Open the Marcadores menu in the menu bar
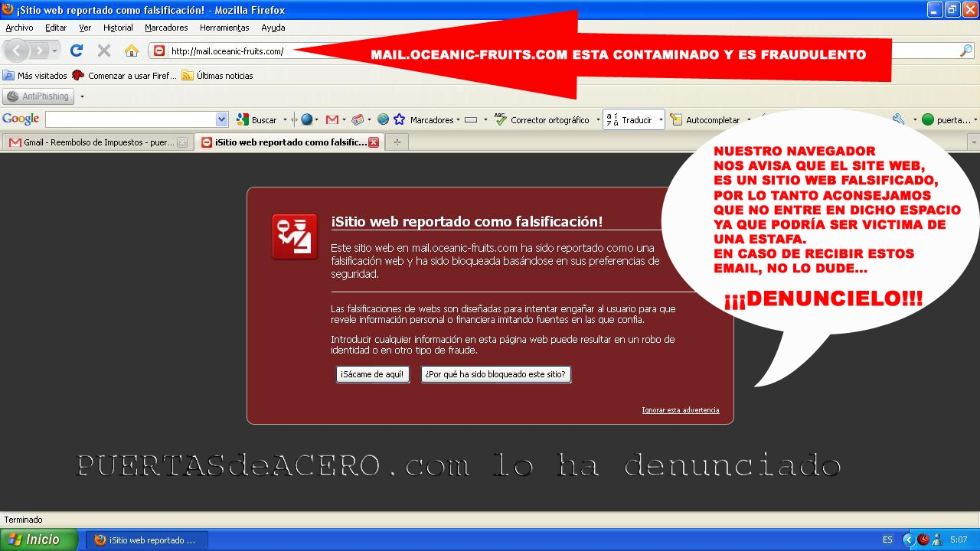This screenshot has height=551, width=980. pyautogui.click(x=166, y=28)
